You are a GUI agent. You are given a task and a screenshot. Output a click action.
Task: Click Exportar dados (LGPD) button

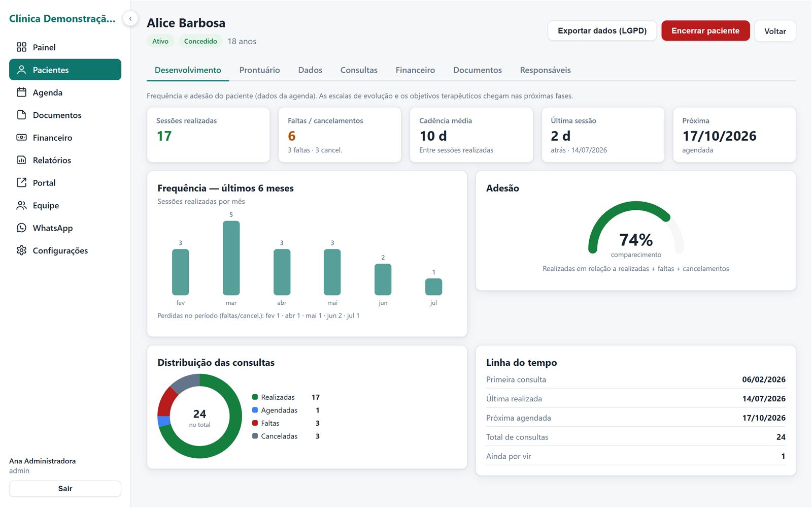[x=602, y=31]
